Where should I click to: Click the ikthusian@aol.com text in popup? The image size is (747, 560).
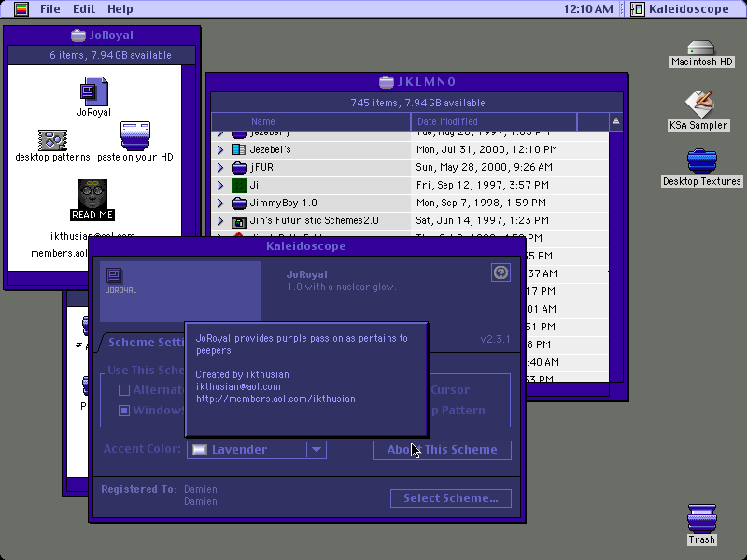pos(238,386)
